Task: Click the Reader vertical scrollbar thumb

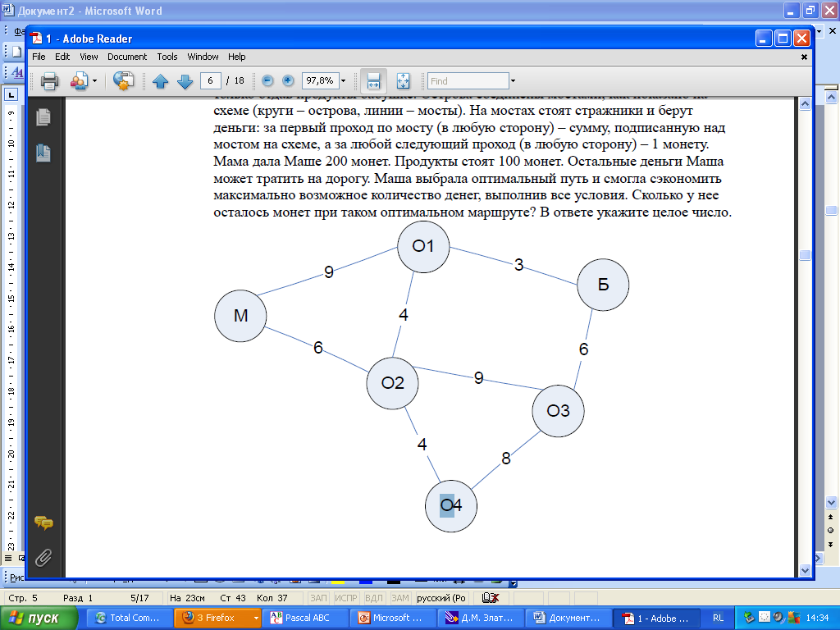Action: [805, 255]
